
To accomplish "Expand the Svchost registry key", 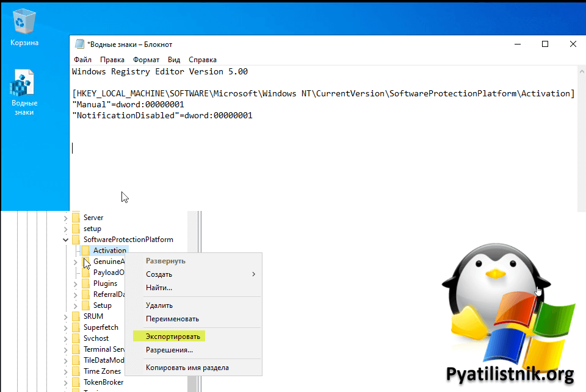I will pyautogui.click(x=66, y=338).
